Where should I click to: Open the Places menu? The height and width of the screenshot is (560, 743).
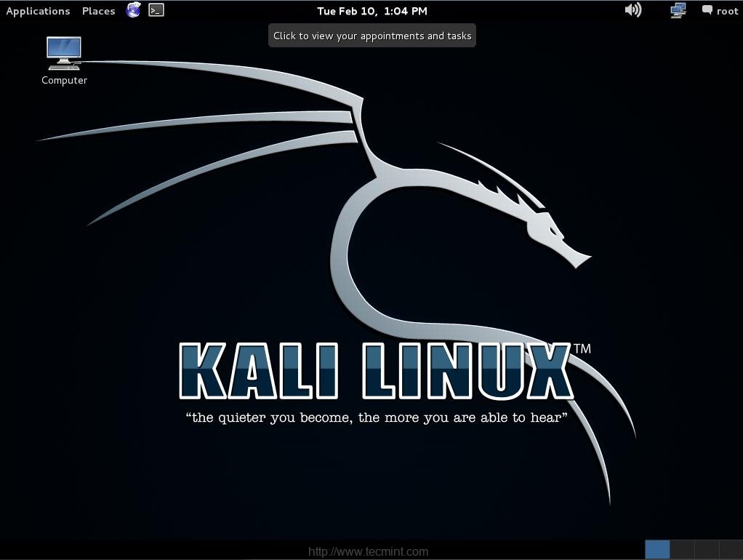98,10
